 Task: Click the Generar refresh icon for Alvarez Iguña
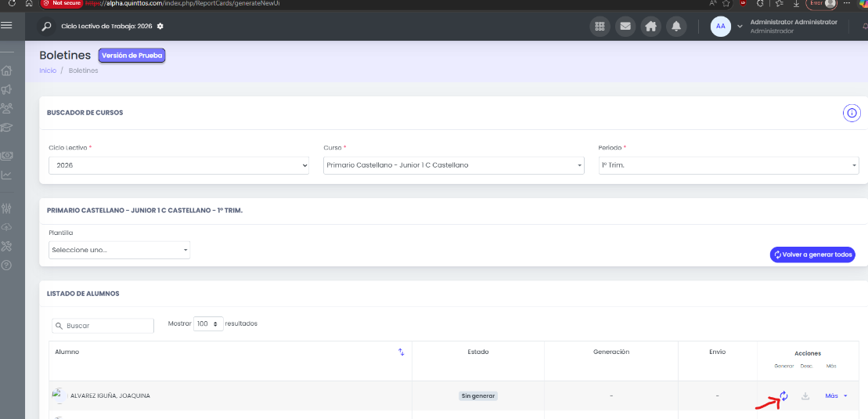(x=783, y=396)
